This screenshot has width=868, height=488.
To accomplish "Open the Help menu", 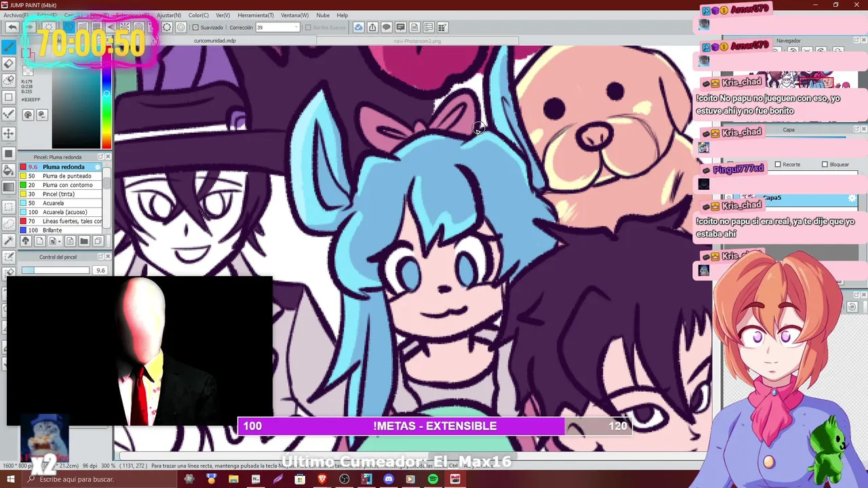I will (x=342, y=15).
